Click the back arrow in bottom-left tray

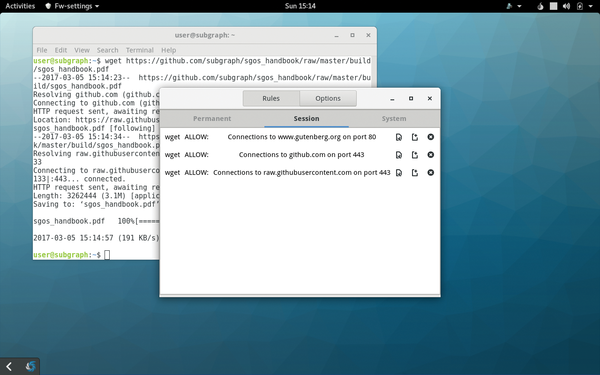coord(9,367)
